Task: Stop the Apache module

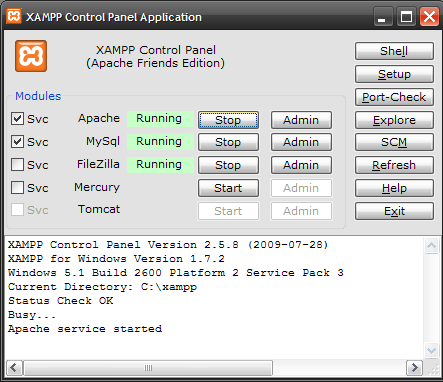Action: point(228,120)
